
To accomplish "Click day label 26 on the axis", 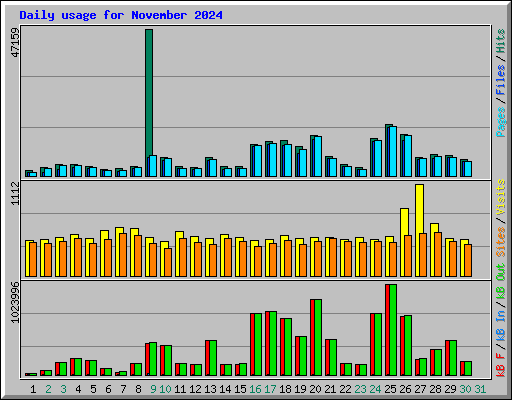I will (x=405, y=389).
